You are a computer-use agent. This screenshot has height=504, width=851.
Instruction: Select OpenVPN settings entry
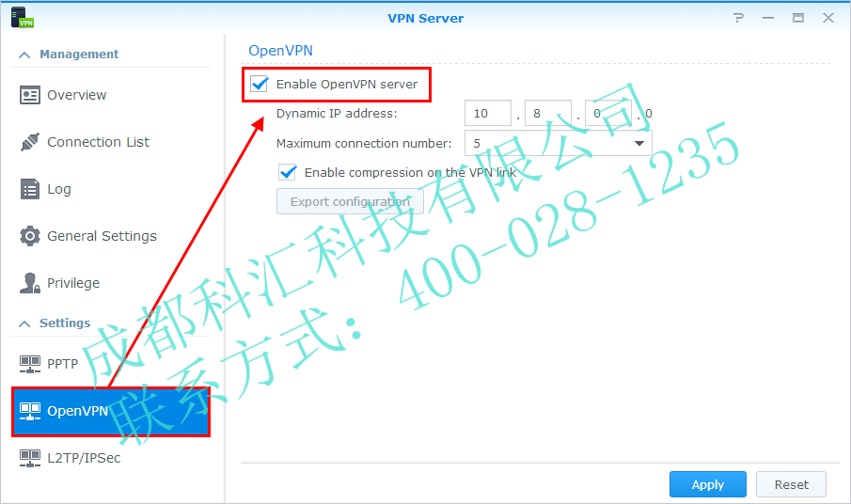(111, 411)
